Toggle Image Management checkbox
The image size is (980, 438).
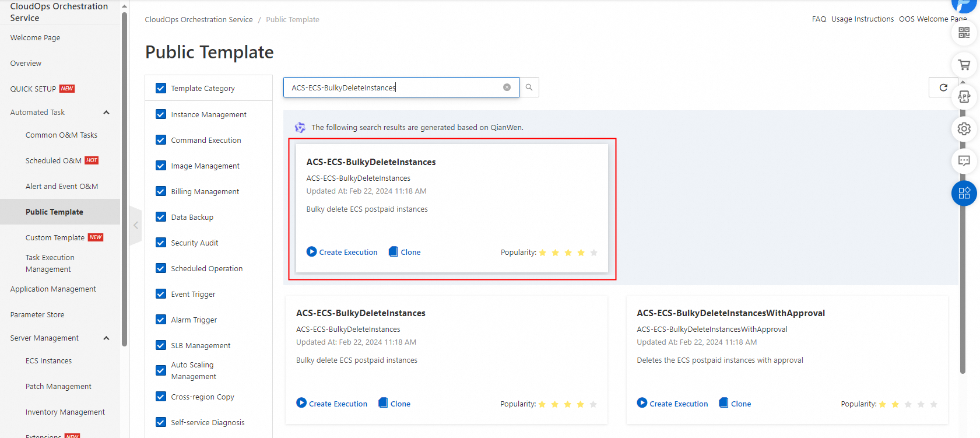tap(161, 166)
